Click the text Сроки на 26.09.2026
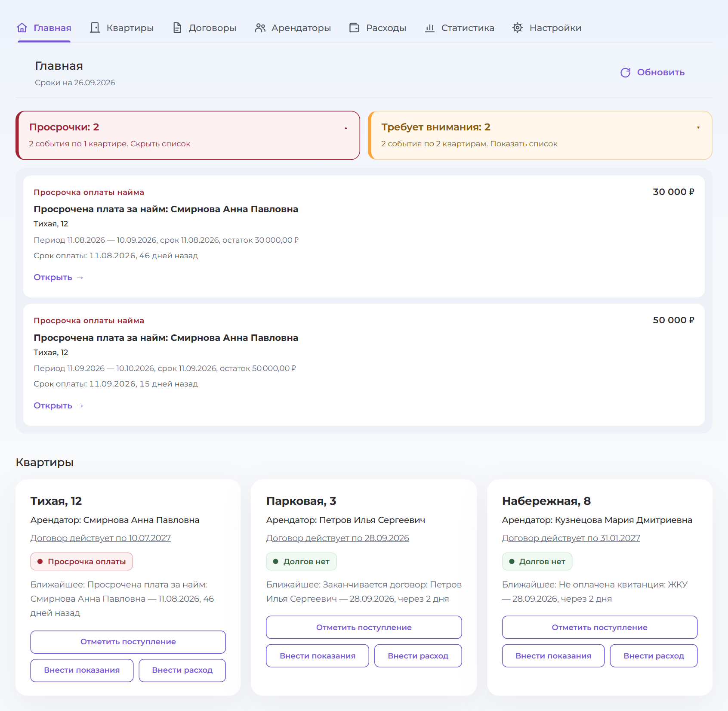The image size is (728, 711). (75, 83)
